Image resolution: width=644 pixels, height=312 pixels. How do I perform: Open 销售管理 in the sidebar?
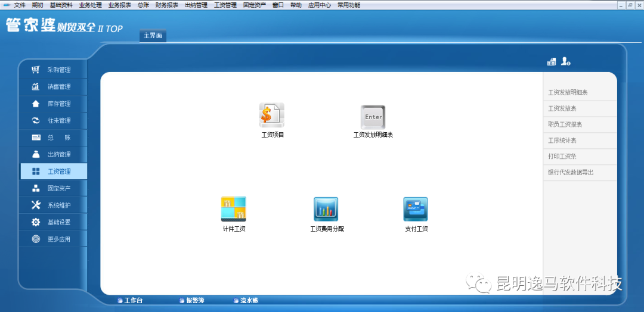point(52,87)
